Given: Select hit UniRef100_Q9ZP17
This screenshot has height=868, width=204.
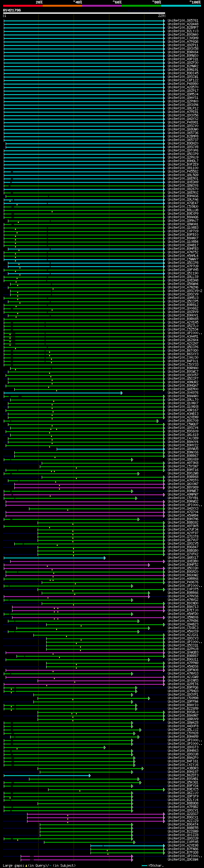Looking at the screenshot, I should pos(183,91).
